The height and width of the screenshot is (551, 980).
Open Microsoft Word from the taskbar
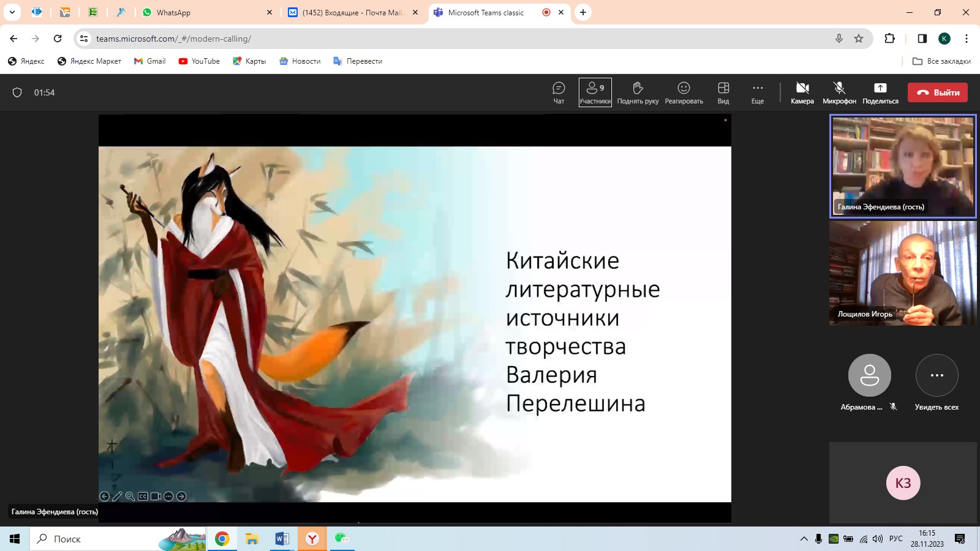pos(282,539)
